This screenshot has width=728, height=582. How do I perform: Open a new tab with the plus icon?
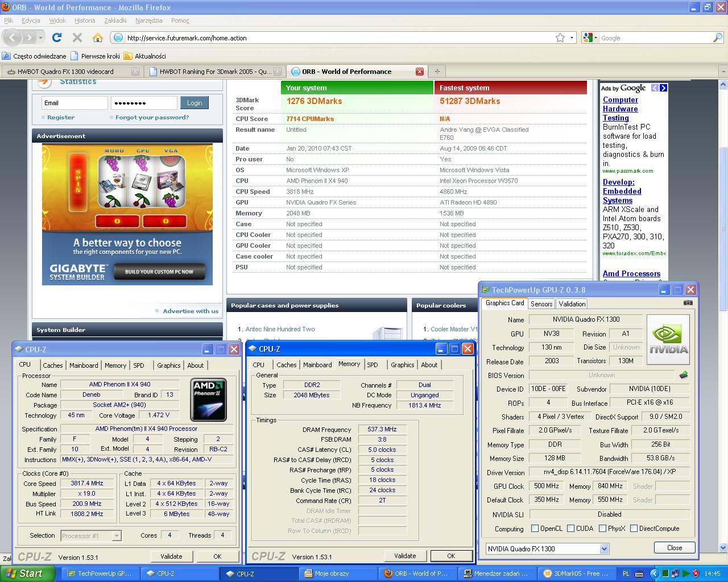437,71
